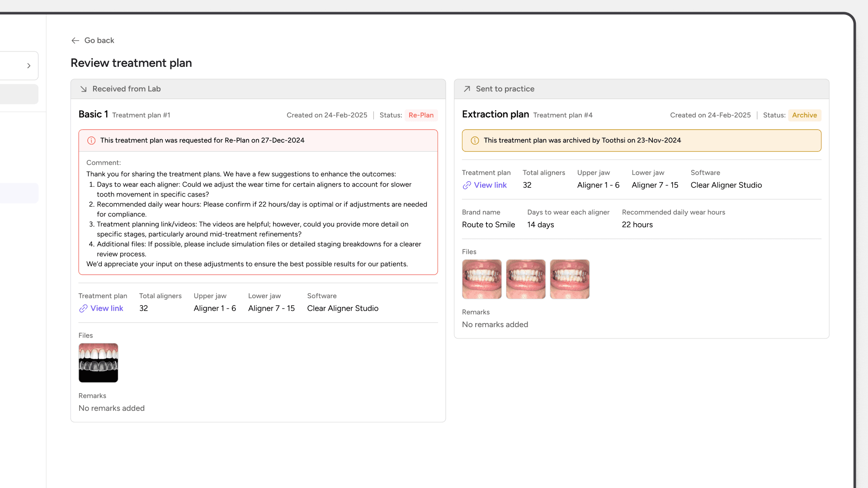Open View link in Basic 1 plan

[107, 309]
